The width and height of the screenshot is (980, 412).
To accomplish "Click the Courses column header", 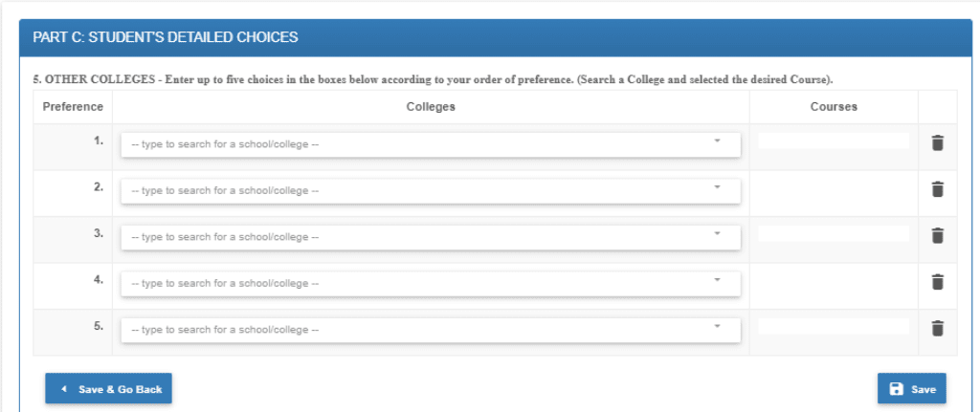I will coord(834,107).
